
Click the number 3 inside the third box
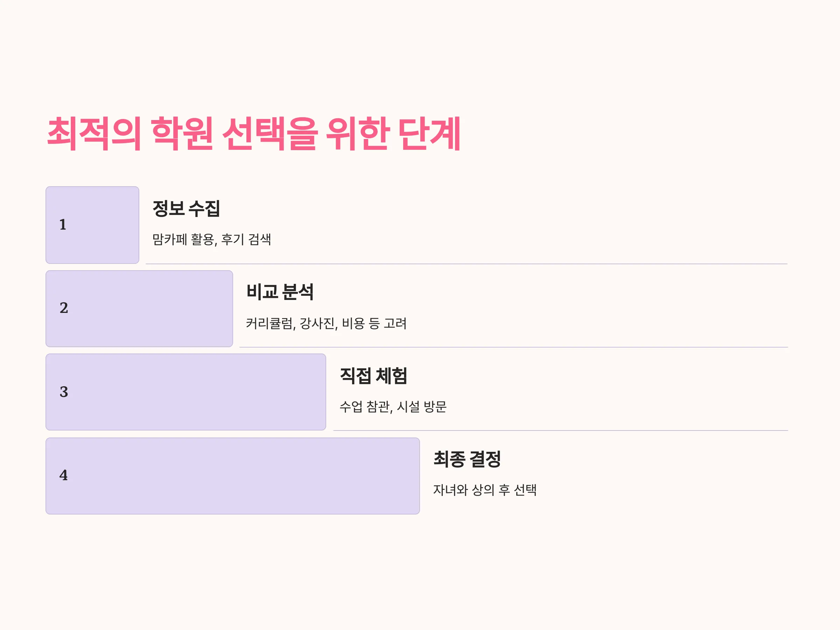pos(64,392)
